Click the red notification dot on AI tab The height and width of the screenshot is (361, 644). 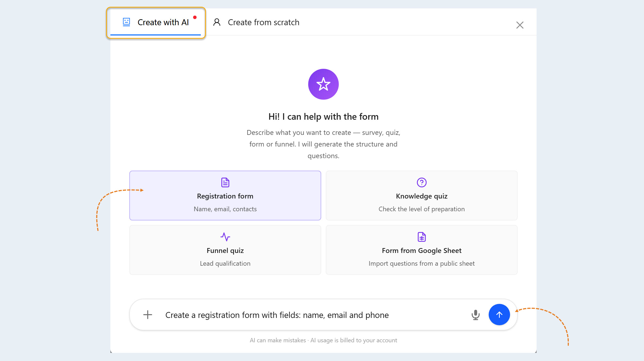(195, 17)
